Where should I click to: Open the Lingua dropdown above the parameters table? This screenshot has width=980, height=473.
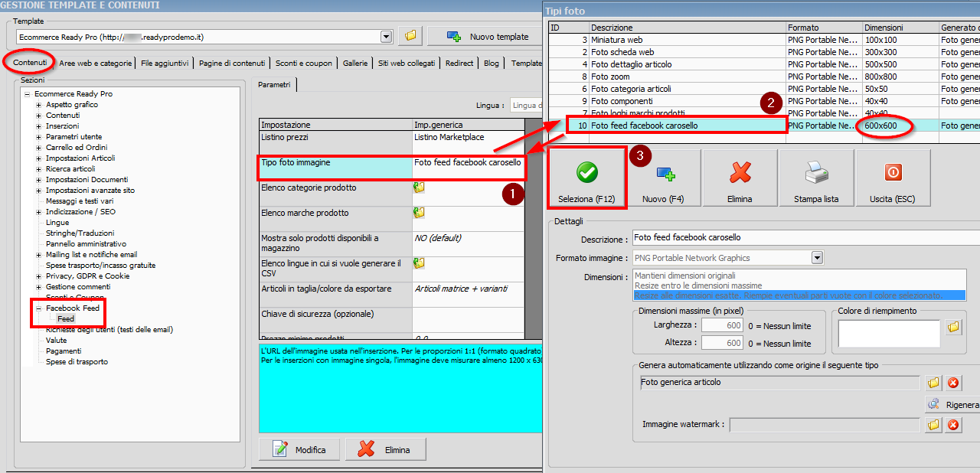point(526,105)
